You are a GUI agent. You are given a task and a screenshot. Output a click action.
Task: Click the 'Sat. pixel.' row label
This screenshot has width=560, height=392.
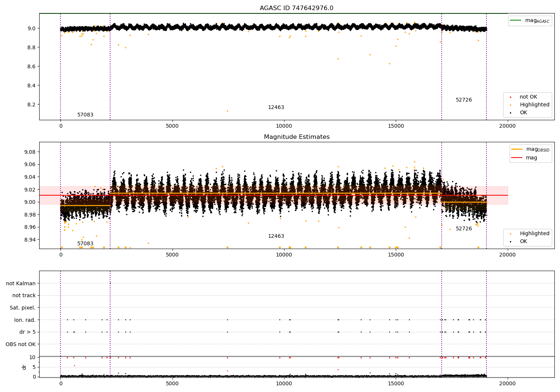(x=23, y=308)
